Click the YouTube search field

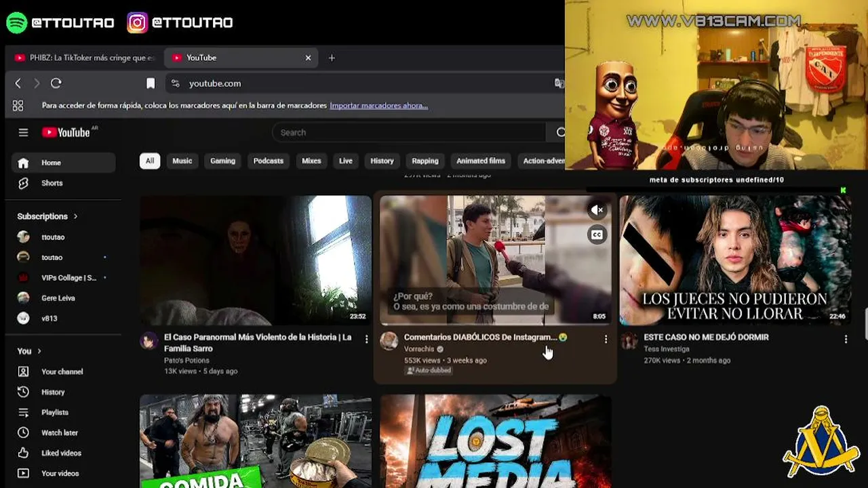[x=410, y=132]
